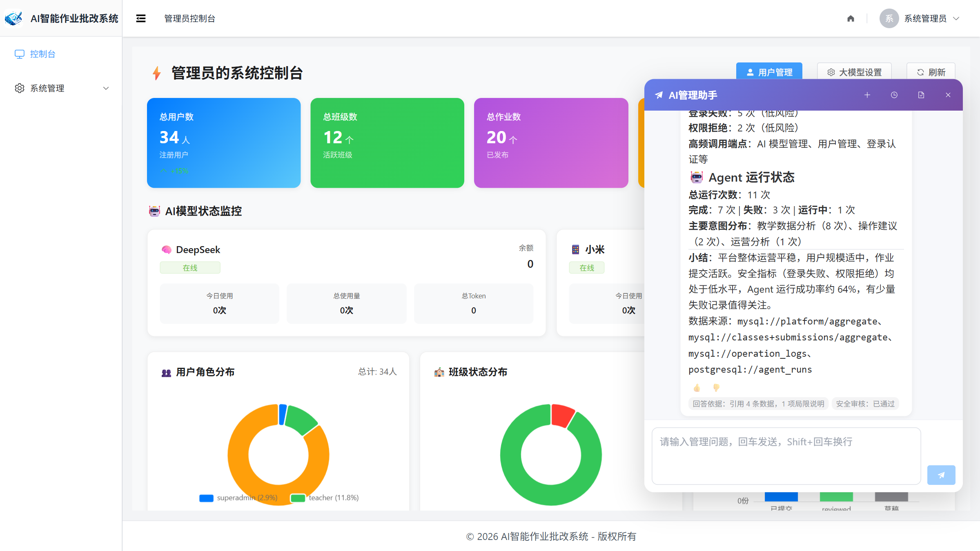
Task: Click DeepSeek 今日使用 stat box
Action: point(219,303)
